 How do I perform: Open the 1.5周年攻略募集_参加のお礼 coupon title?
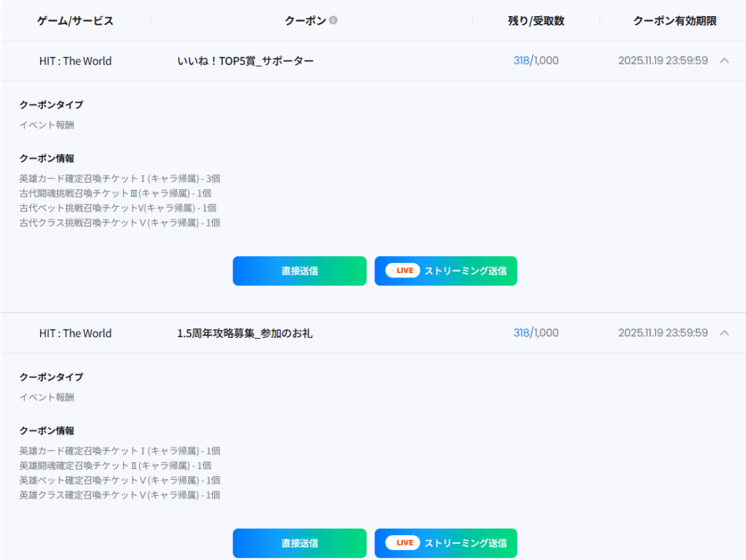click(x=245, y=334)
